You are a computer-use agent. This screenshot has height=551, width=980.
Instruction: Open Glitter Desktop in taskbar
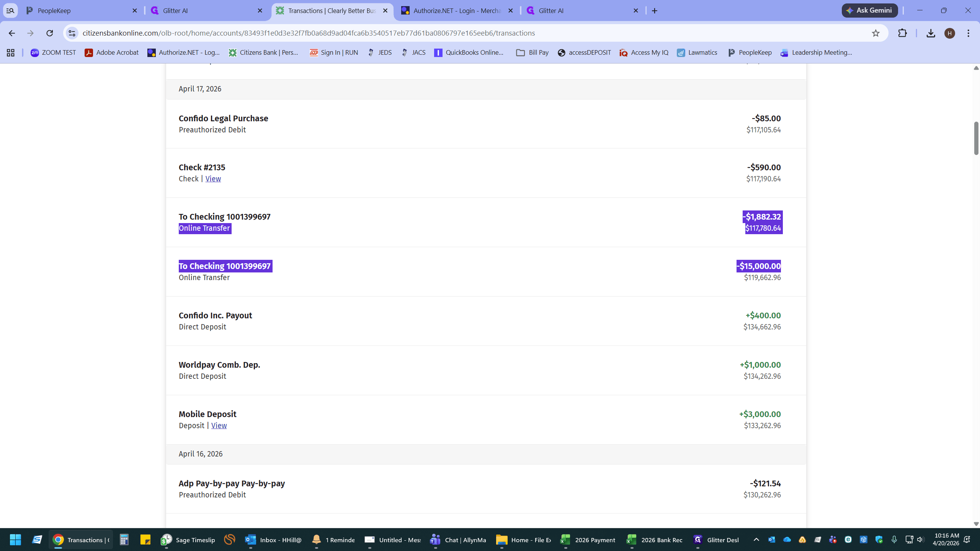(x=716, y=540)
